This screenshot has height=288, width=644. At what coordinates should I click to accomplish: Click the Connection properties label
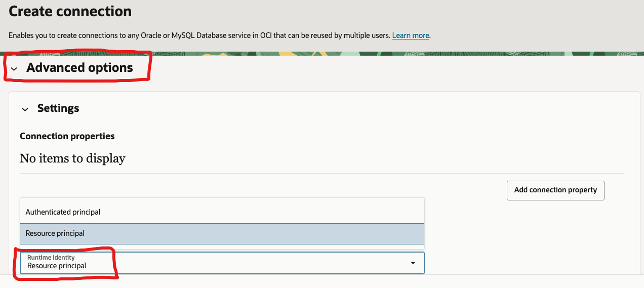67,136
